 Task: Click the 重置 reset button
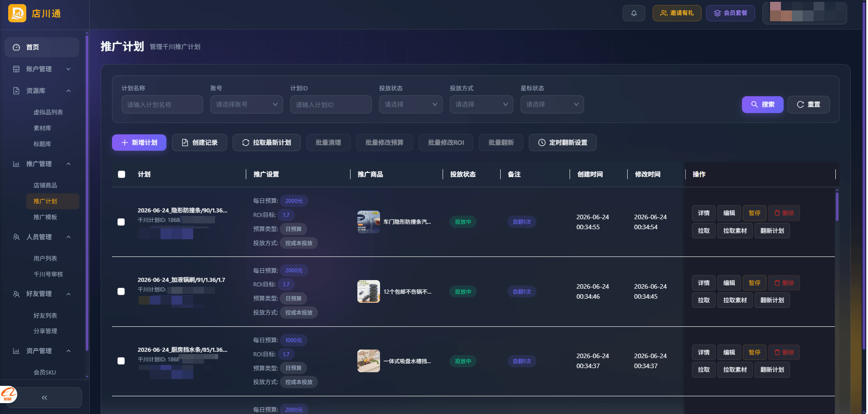[x=808, y=104]
